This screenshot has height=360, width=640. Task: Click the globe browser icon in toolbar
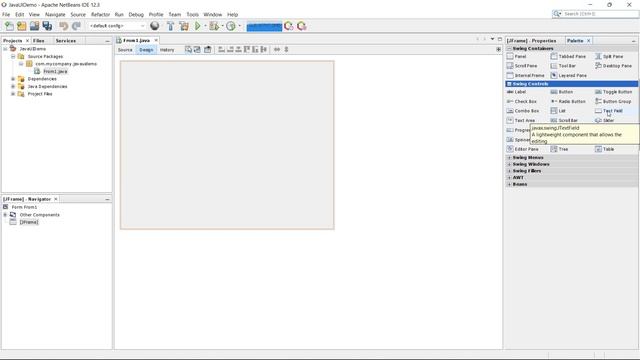(155, 26)
